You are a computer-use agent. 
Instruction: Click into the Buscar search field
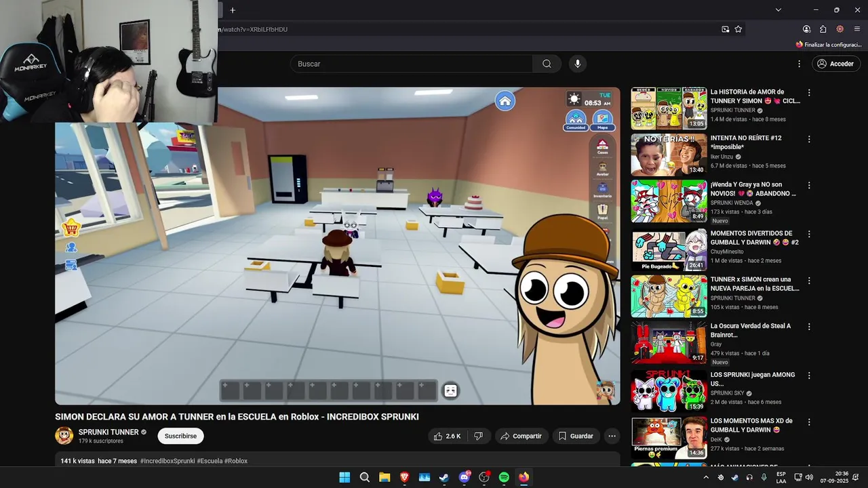click(x=412, y=64)
